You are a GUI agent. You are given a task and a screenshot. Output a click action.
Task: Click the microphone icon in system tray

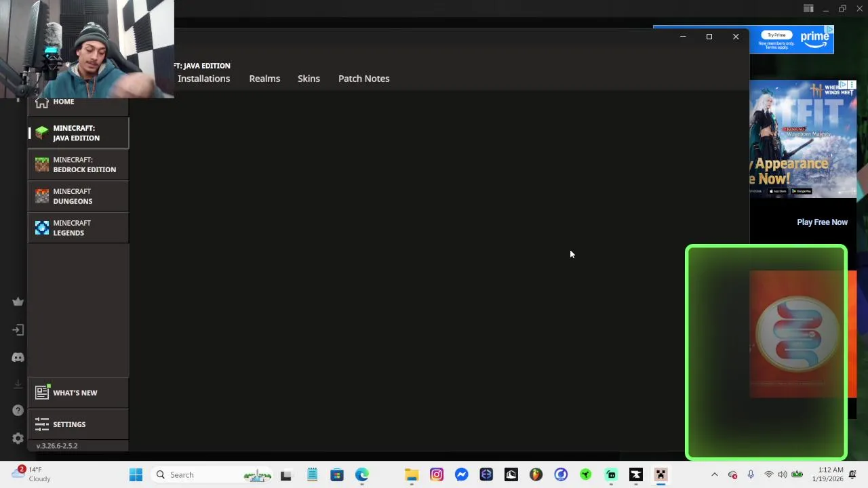751,474
